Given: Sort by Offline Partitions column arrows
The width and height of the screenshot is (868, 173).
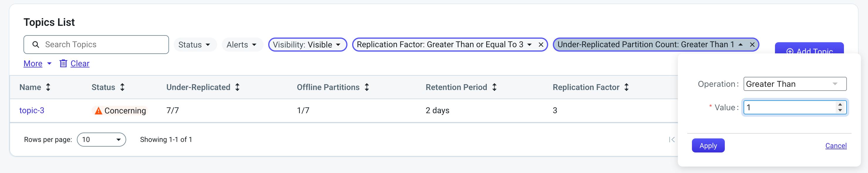Looking at the screenshot, I should point(367,87).
